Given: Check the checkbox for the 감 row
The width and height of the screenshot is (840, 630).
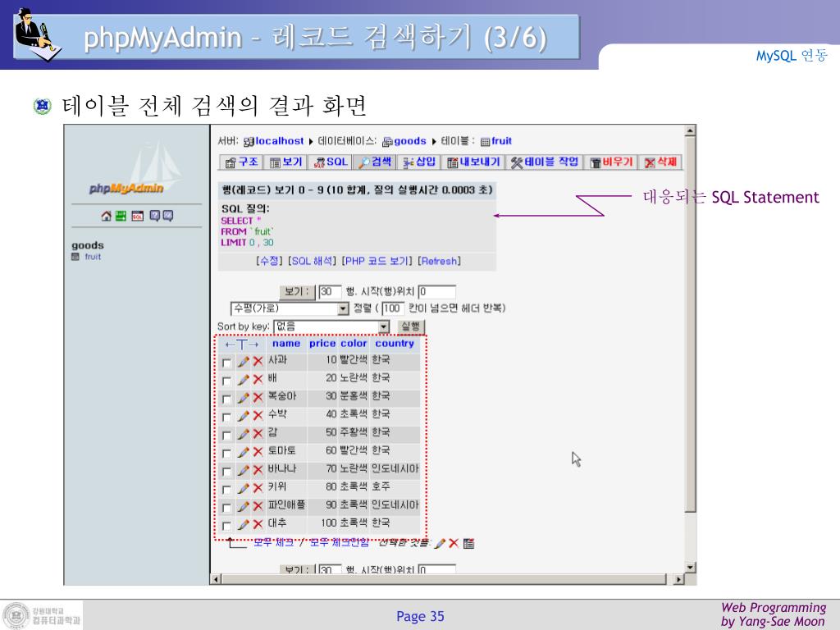Looking at the screenshot, I should (x=226, y=436).
